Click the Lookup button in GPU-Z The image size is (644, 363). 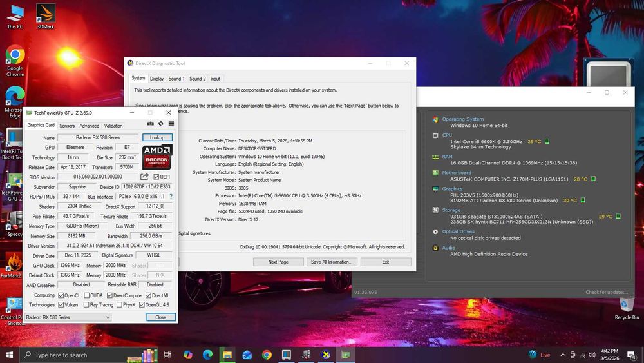pyautogui.click(x=157, y=137)
